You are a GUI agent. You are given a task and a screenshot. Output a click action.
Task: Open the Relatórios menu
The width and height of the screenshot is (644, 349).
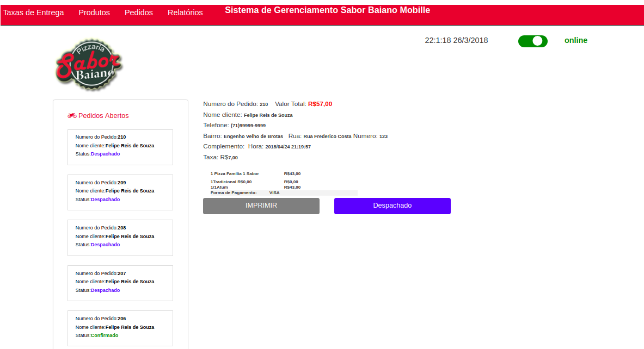click(185, 13)
